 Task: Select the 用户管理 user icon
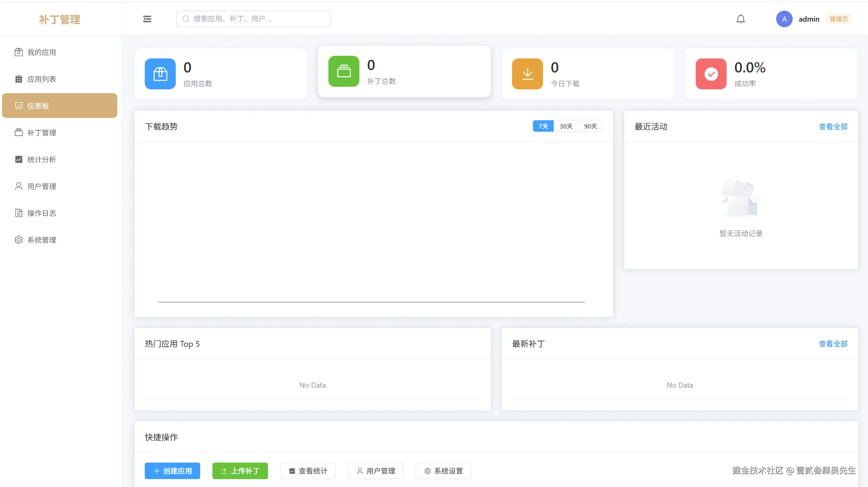pyautogui.click(x=19, y=186)
